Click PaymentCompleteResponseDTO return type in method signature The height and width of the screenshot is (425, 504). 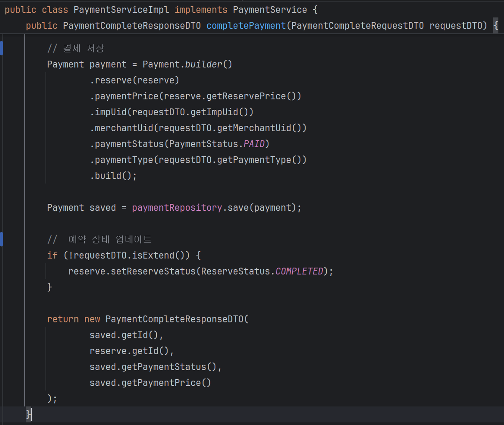point(132,26)
